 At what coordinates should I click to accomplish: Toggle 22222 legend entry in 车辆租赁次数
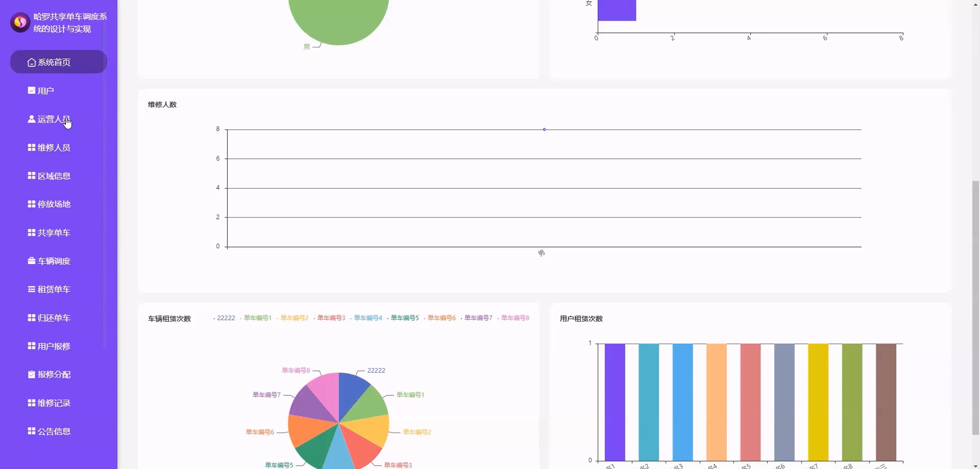(226, 318)
